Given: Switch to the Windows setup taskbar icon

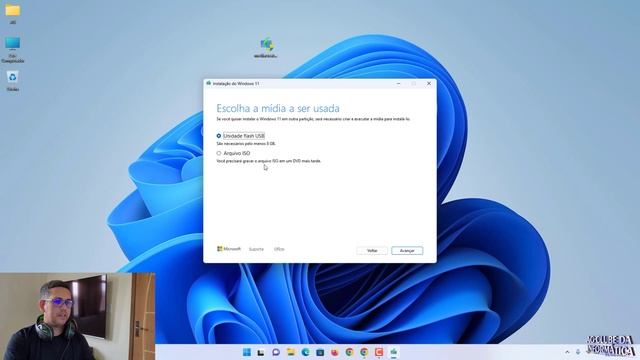Looking at the screenshot, I should point(393,352).
